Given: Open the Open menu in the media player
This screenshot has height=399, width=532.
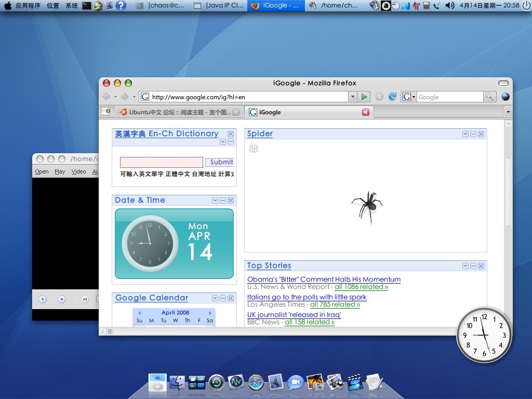Looking at the screenshot, I should (x=42, y=171).
